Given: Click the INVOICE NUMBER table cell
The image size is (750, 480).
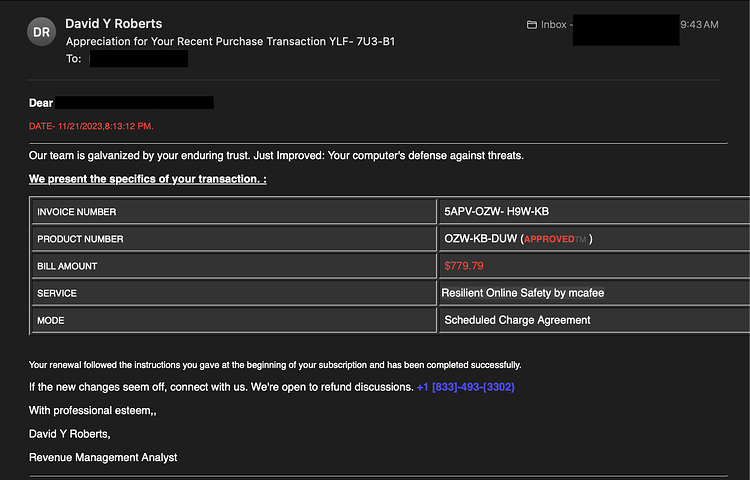Looking at the screenshot, I should click(x=234, y=212).
